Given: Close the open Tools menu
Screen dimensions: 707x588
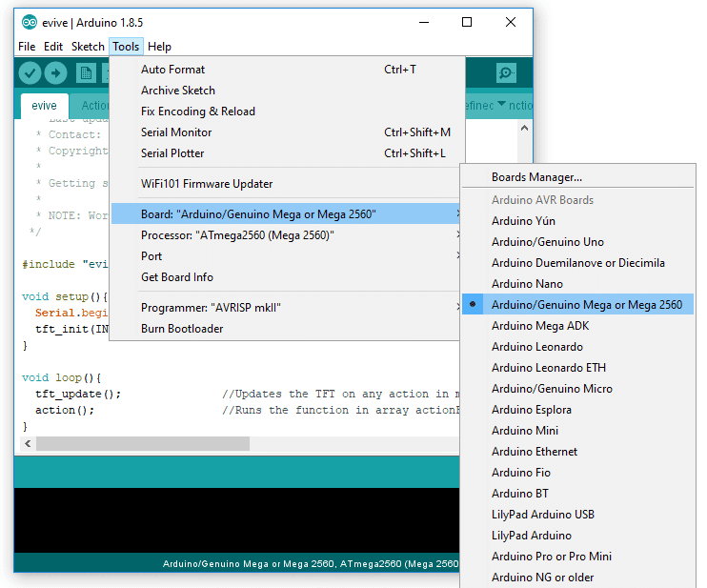Looking at the screenshot, I should click(x=126, y=47).
